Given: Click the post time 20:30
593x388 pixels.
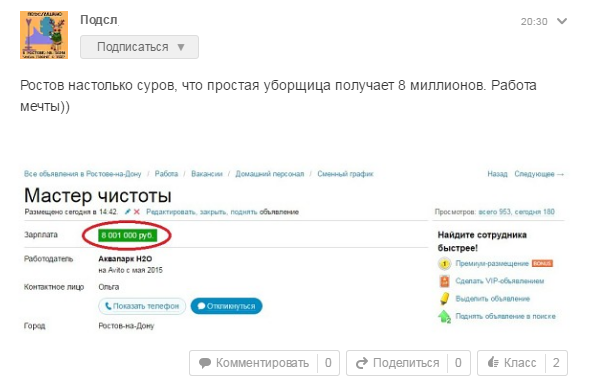Looking at the screenshot, I should point(534,22).
